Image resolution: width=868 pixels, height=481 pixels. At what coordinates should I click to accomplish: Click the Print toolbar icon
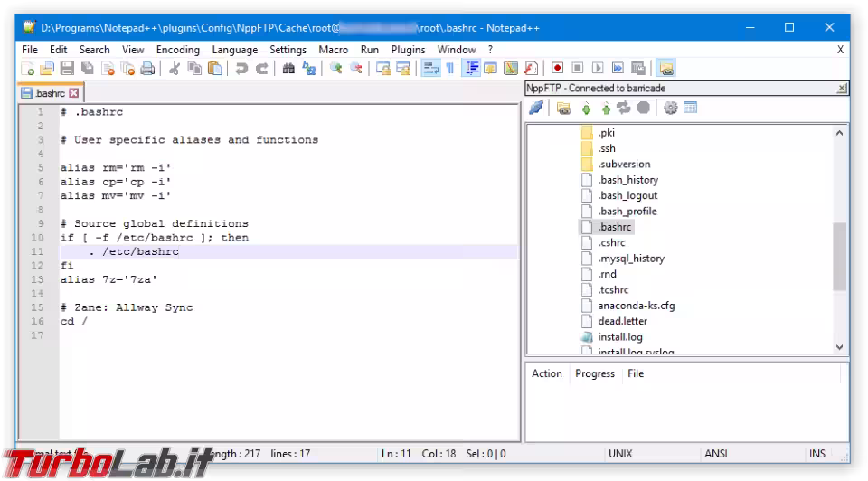[x=147, y=68]
